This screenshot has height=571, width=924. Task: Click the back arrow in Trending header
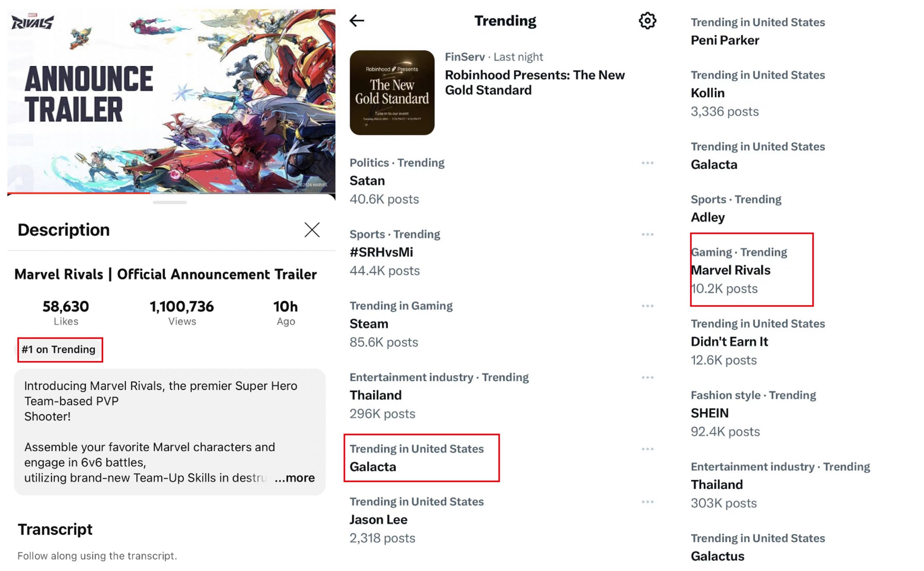357,20
